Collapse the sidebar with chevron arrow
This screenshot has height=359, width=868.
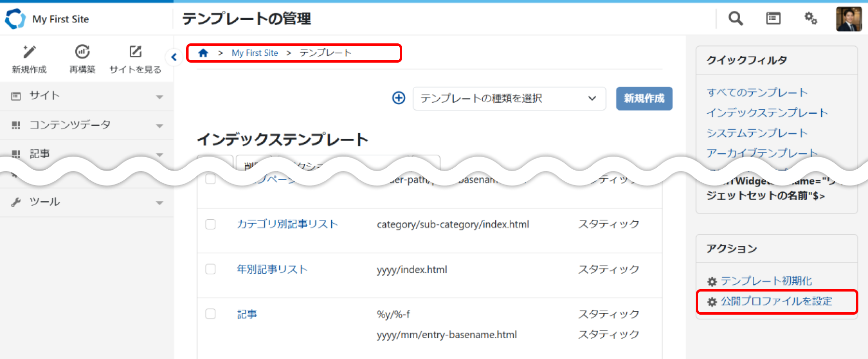click(x=174, y=57)
